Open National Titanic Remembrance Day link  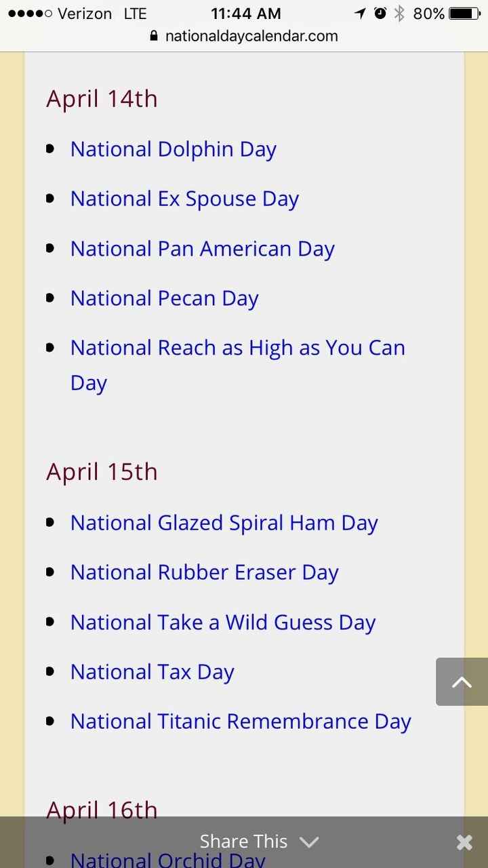pyautogui.click(x=241, y=722)
